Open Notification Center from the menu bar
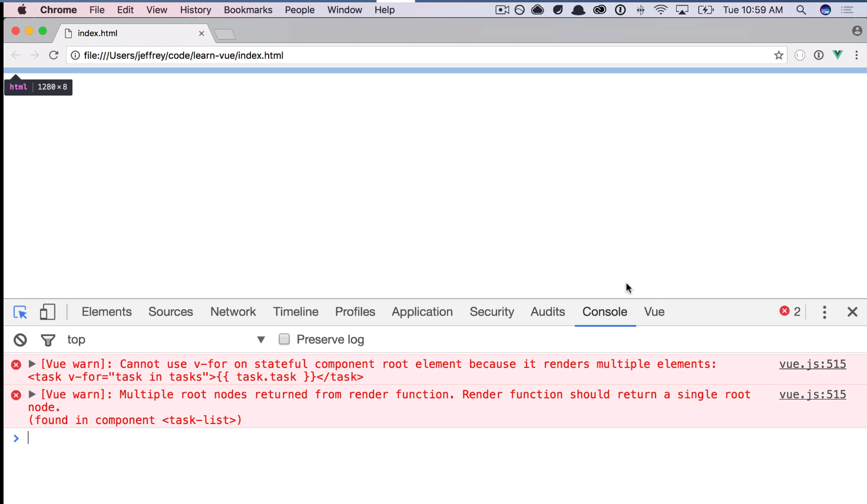This screenshot has width=867, height=504. (x=847, y=10)
